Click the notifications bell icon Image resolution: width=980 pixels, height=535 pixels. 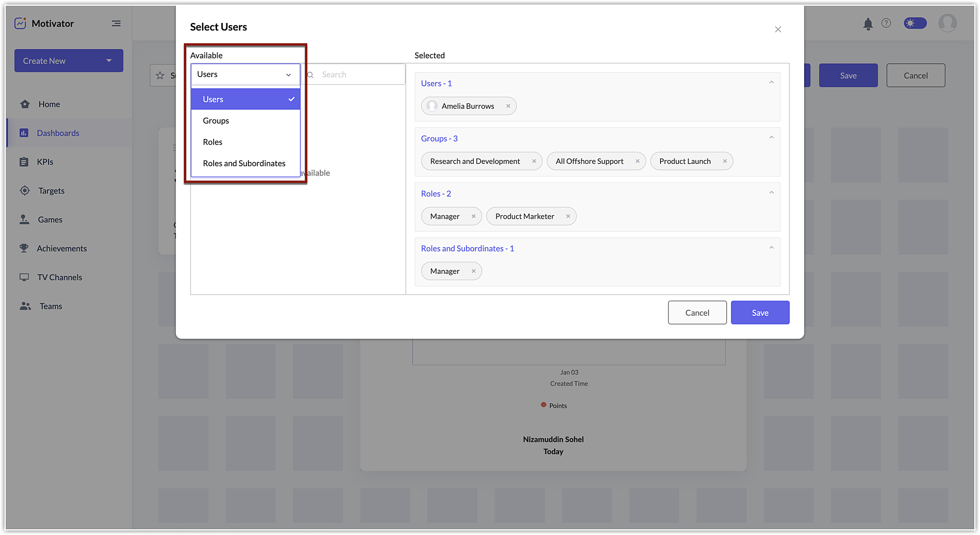[868, 24]
